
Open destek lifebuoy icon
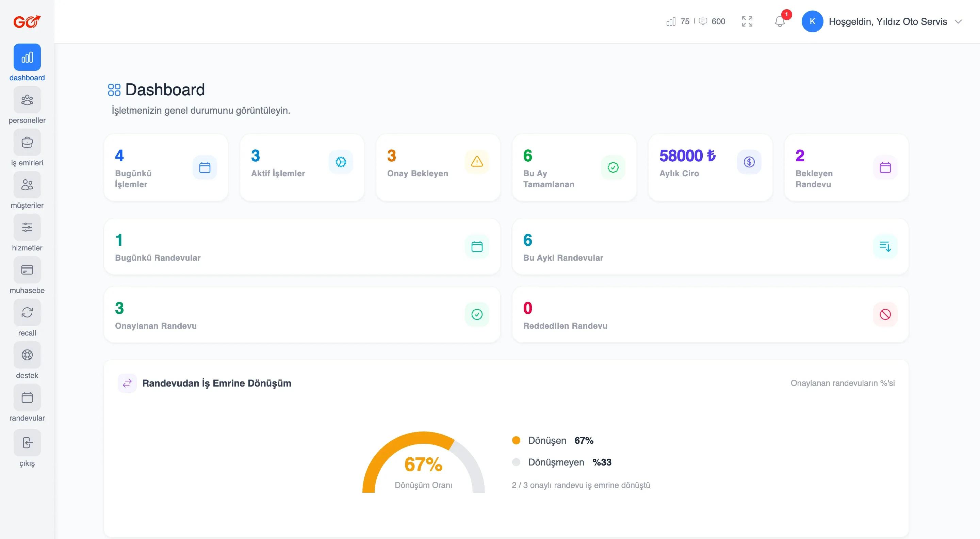click(x=27, y=355)
